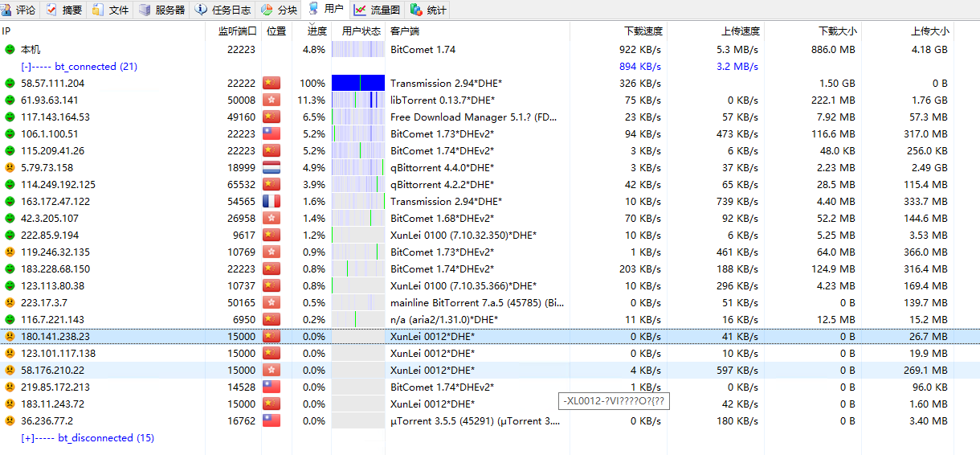Open the 统计 tab
The image size is (980, 455).
pos(429,10)
